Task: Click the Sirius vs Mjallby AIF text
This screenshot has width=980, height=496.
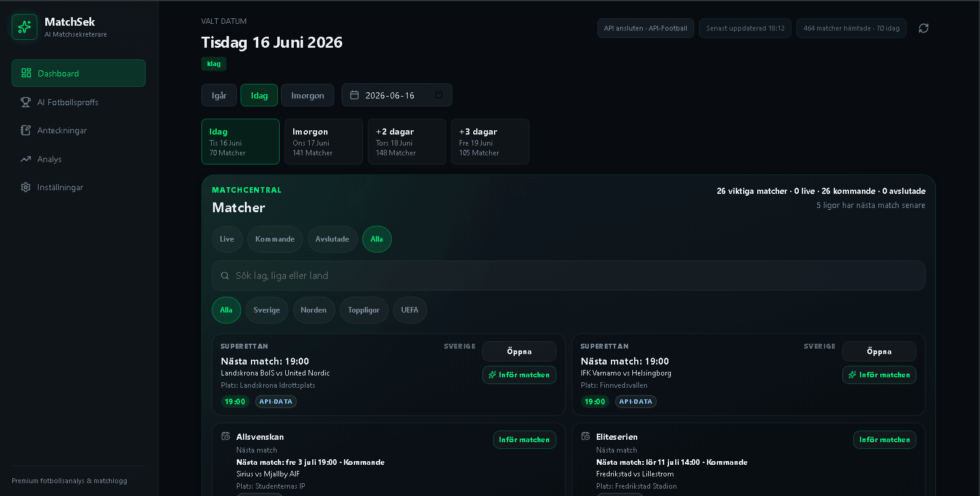Action: tap(268, 474)
